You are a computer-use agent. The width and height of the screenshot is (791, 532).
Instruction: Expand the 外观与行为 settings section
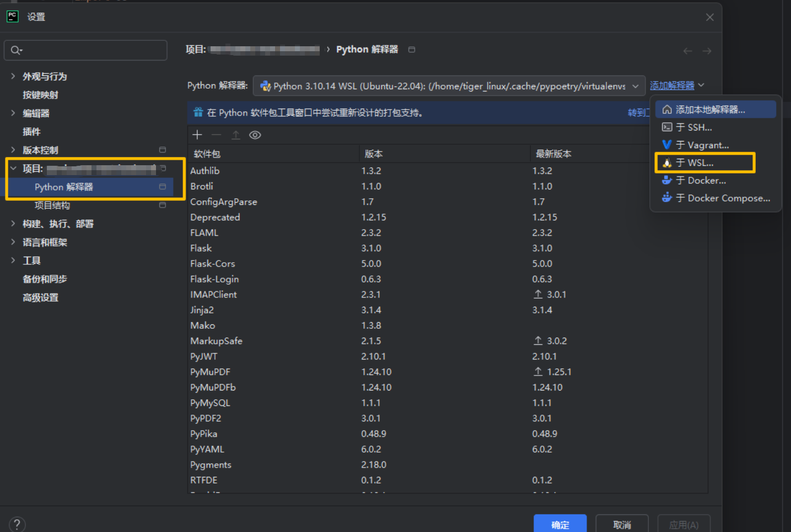[13, 77]
